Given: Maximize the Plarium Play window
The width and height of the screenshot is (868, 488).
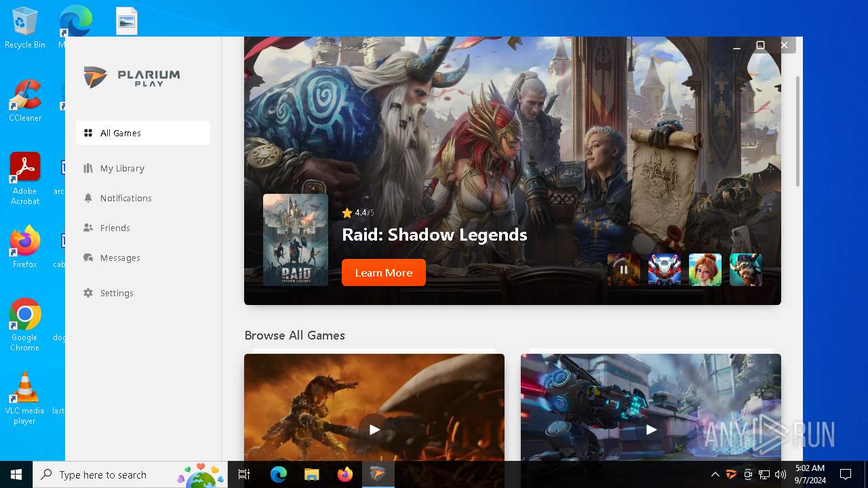Looking at the screenshot, I should tap(760, 45).
